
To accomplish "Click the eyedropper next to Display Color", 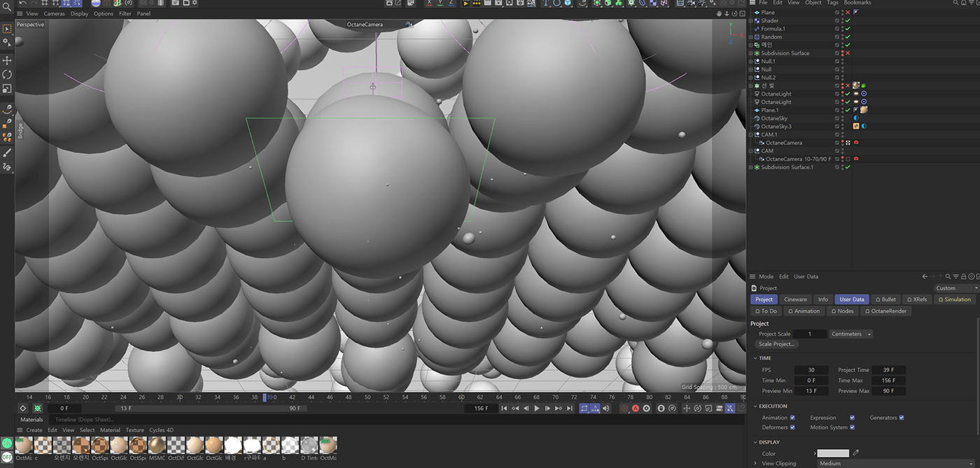I will pos(855,453).
